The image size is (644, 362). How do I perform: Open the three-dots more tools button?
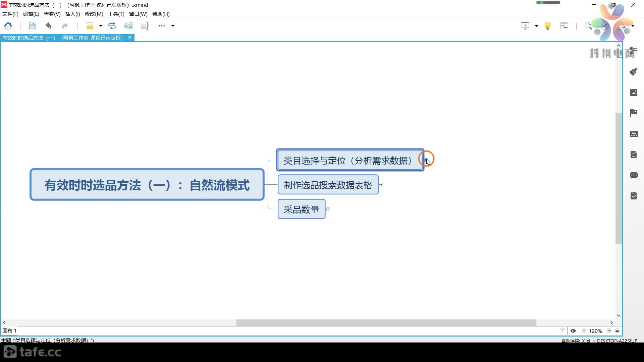tap(162, 26)
